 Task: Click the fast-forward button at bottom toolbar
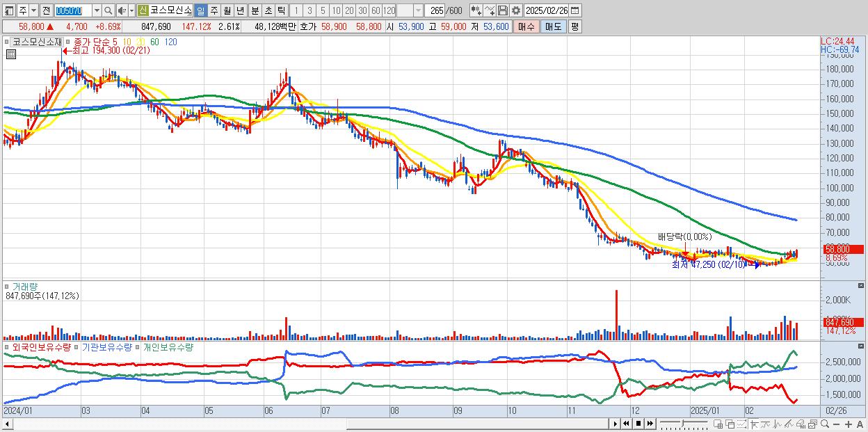pos(650,424)
